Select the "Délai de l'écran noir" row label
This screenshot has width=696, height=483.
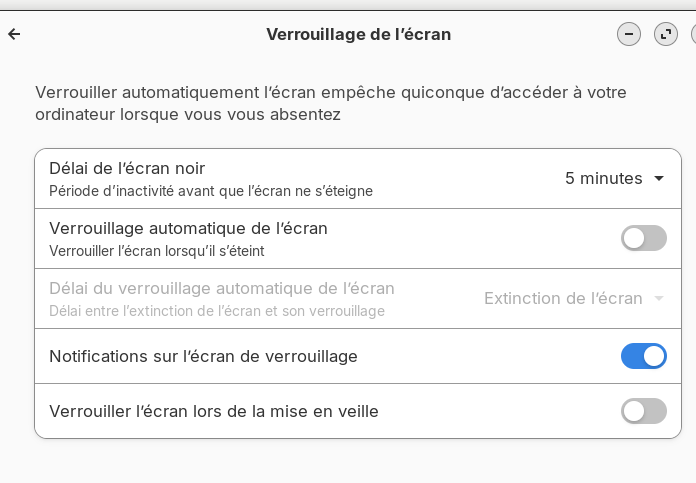click(127, 168)
